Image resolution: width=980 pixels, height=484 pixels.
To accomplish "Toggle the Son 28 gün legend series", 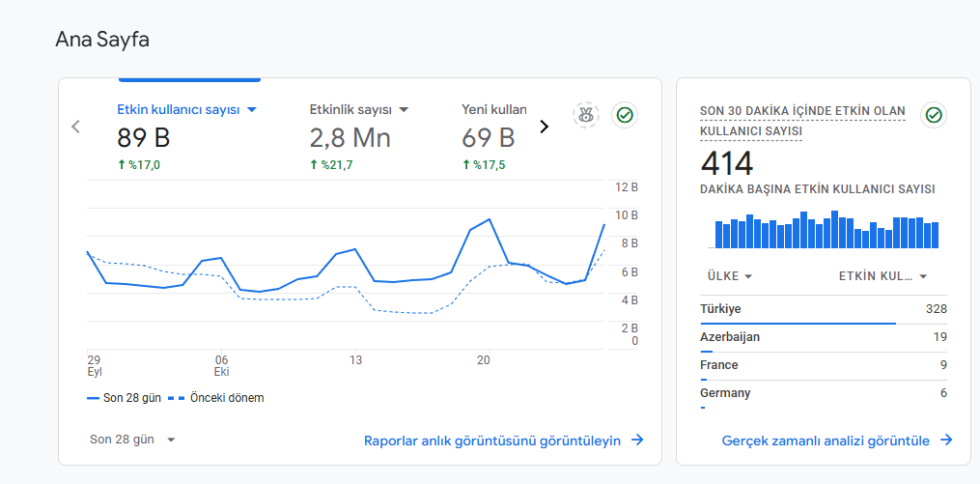I will (124, 398).
